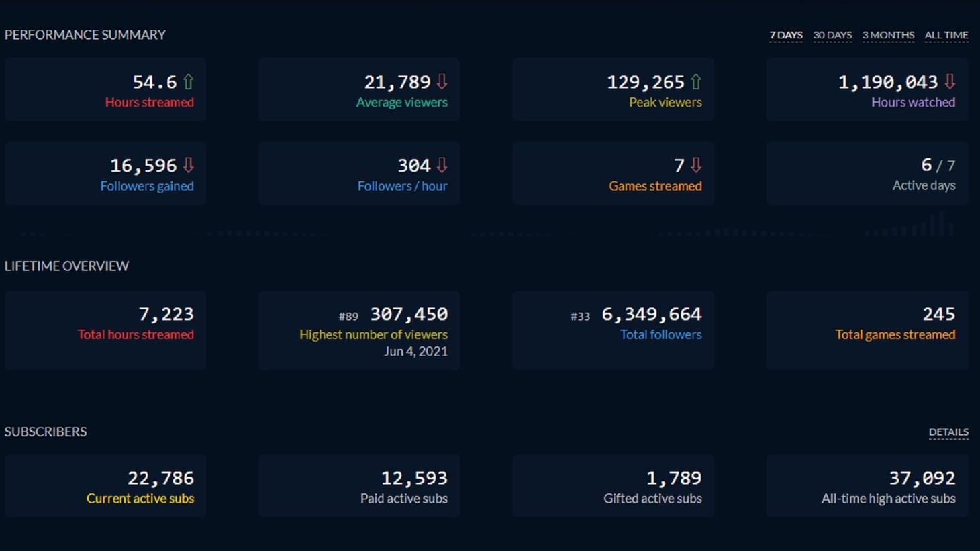Click the down arrow beside Games streamed

(x=696, y=165)
